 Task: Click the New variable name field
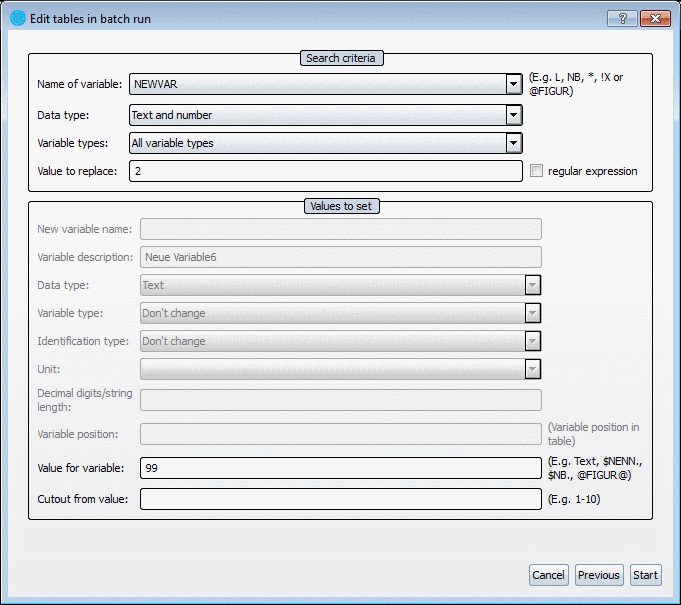[x=340, y=229]
